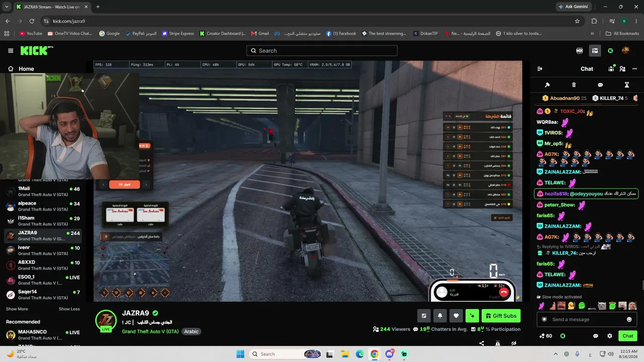Open Saqer14 channel in sidebar
Viewport: 644px width, 362px height.
pyautogui.click(x=43, y=295)
